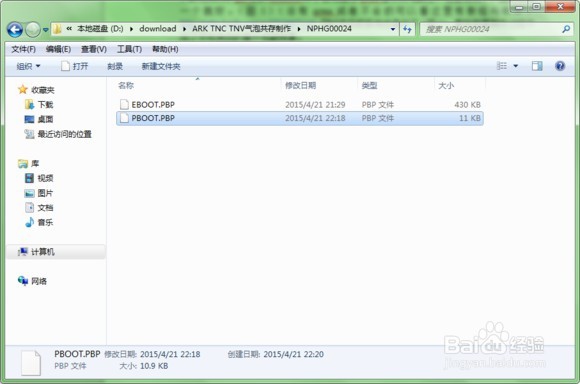Click the 11 KB size cell
580x384 pixels.
pyautogui.click(x=470, y=118)
